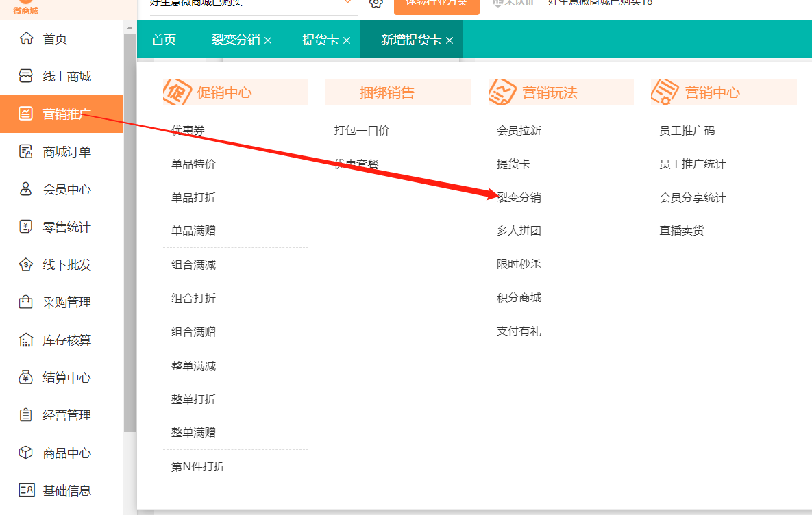The height and width of the screenshot is (515, 812).
Task: Switch to the 提货卡 tab
Action: click(x=321, y=39)
